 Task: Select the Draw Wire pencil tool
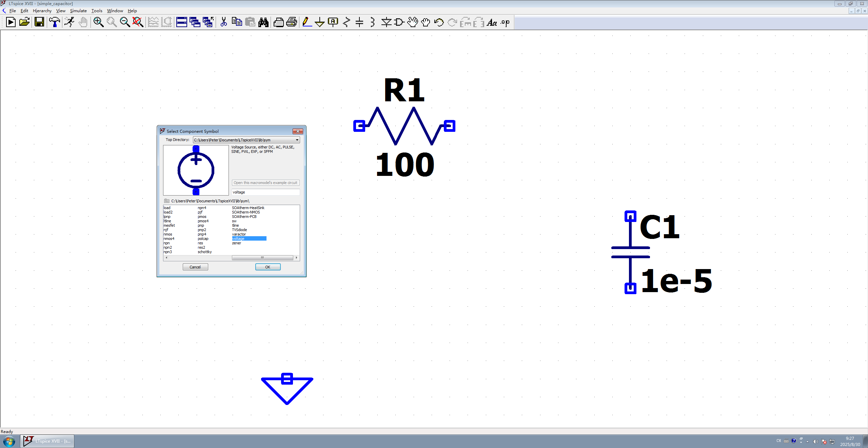tap(307, 22)
